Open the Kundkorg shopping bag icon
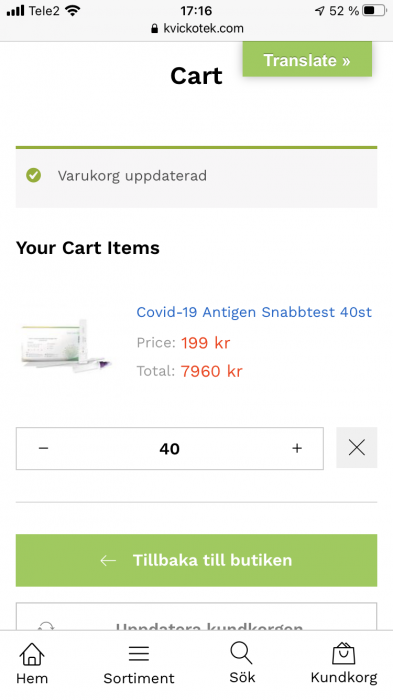This screenshot has height=700, width=393. [343, 653]
